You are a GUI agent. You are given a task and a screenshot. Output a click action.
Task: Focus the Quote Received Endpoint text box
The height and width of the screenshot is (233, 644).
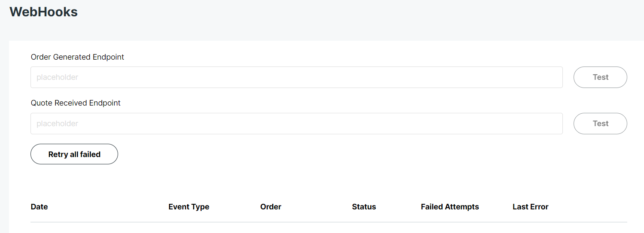coord(296,124)
